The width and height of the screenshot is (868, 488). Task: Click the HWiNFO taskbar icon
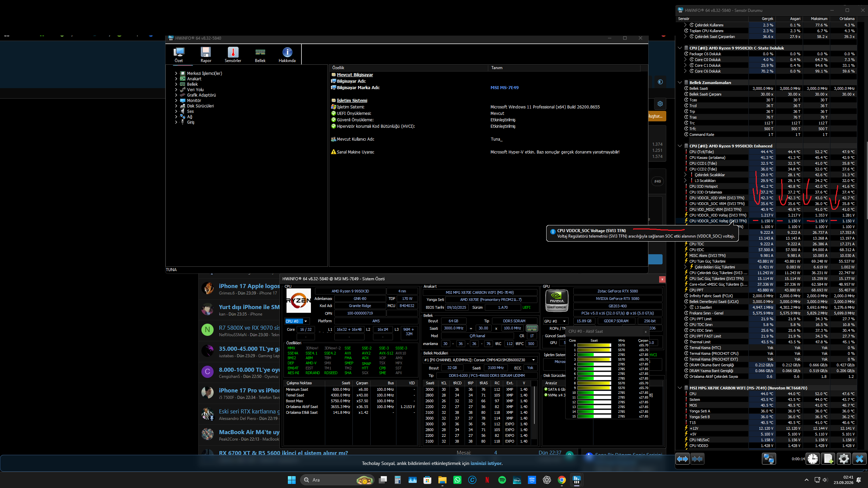click(x=577, y=480)
